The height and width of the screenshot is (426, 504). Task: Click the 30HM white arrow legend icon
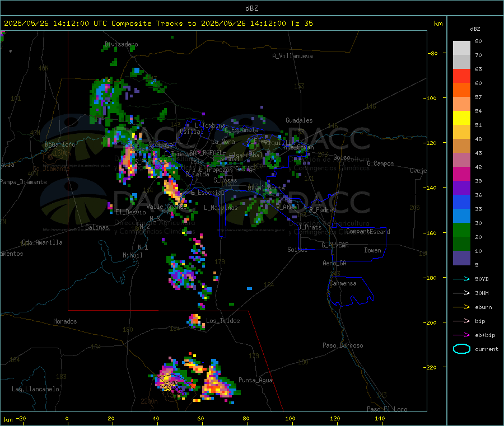pyautogui.click(x=461, y=293)
